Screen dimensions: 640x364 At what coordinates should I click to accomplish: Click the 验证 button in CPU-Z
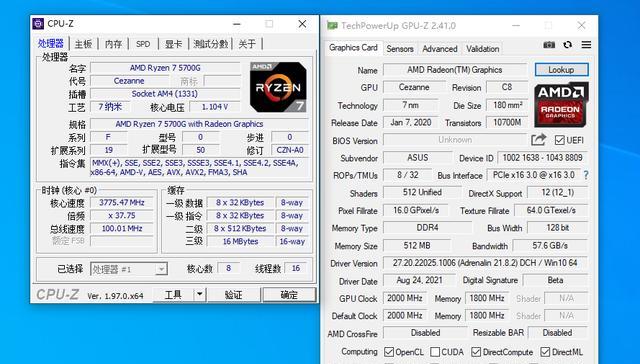[233, 294]
